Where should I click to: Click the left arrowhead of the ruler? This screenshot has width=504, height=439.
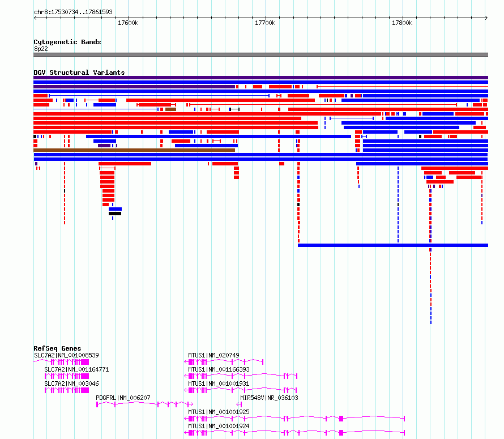[35, 18]
